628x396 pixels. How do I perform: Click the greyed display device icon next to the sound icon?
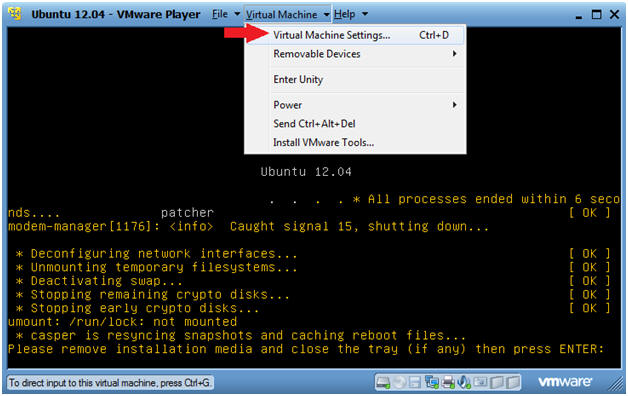click(x=480, y=382)
